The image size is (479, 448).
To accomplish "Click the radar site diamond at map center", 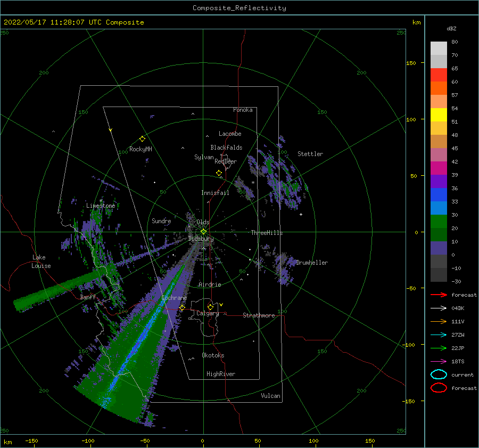I will (x=203, y=232).
